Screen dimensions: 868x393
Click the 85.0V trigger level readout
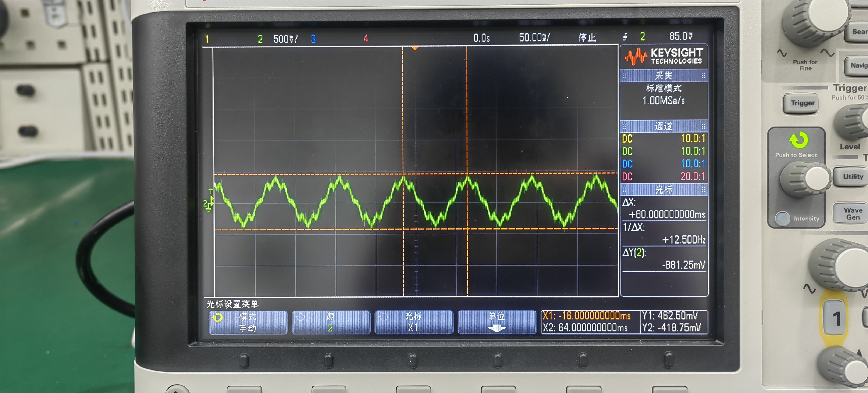click(681, 36)
